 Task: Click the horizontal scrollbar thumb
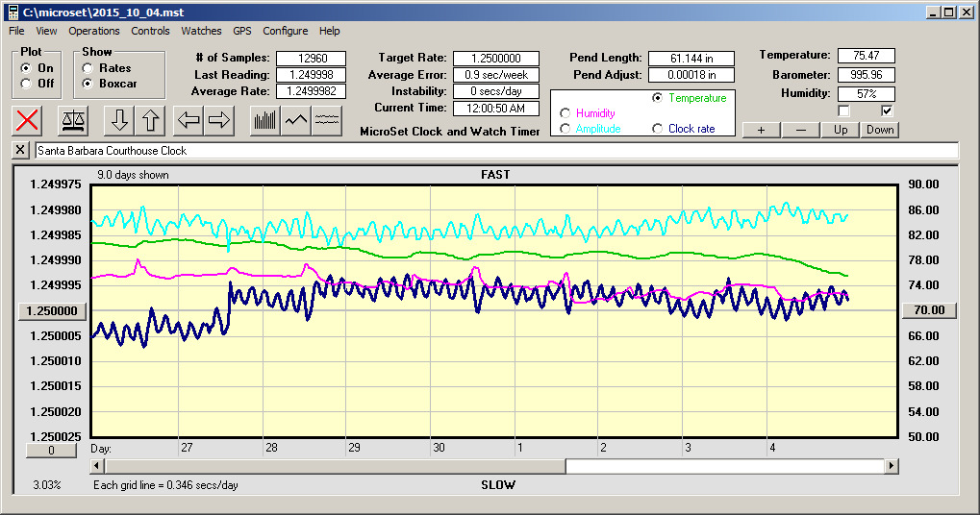pyautogui.click(x=335, y=466)
